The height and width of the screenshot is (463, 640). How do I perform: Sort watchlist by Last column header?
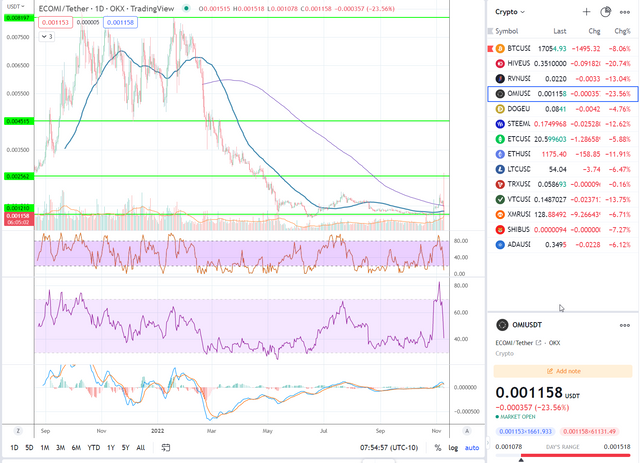(560, 31)
